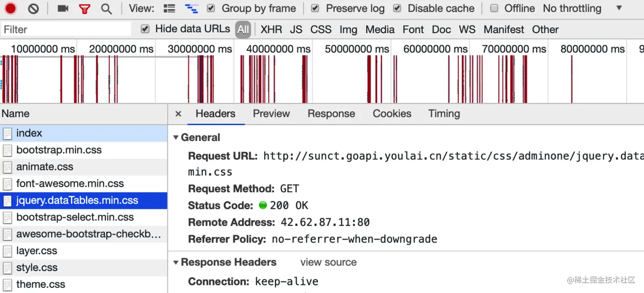Select the index request row

tap(83, 133)
